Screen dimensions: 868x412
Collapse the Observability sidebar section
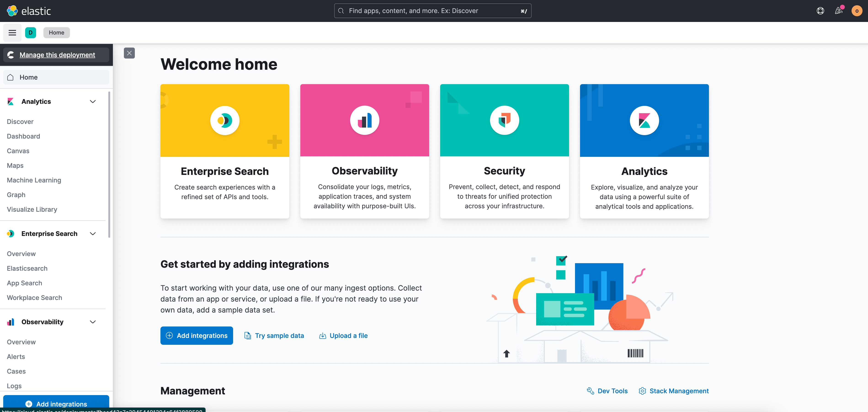pos(93,322)
